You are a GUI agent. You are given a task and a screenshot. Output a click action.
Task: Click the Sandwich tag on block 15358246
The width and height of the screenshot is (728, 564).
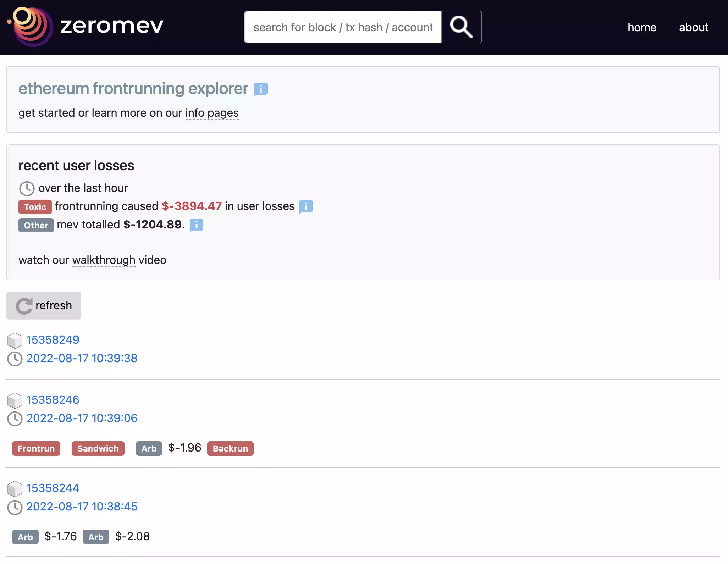click(x=98, y=448)
